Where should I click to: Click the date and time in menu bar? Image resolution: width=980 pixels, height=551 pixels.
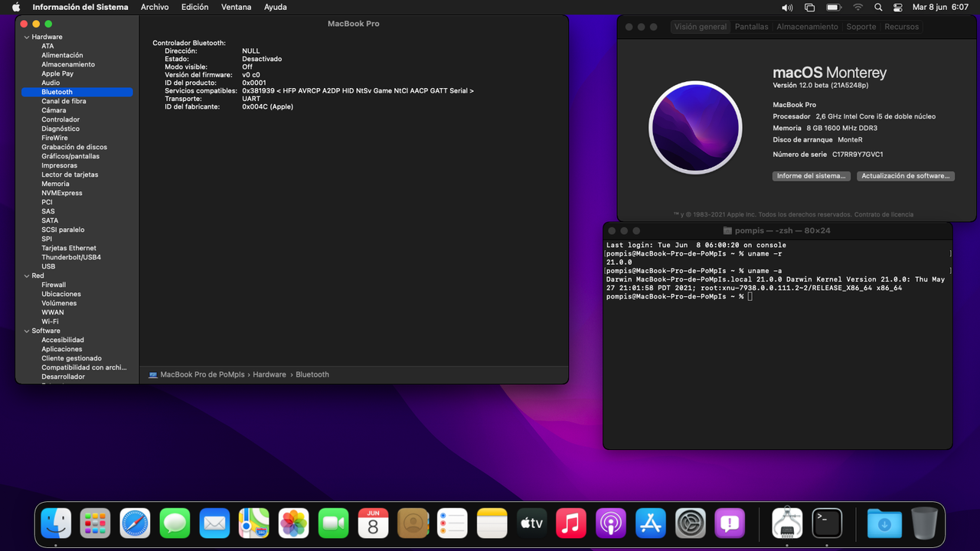940,7
